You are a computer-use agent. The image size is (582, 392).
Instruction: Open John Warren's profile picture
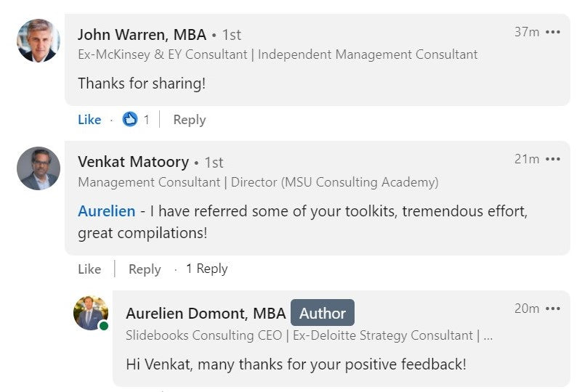tap(38, 41)
